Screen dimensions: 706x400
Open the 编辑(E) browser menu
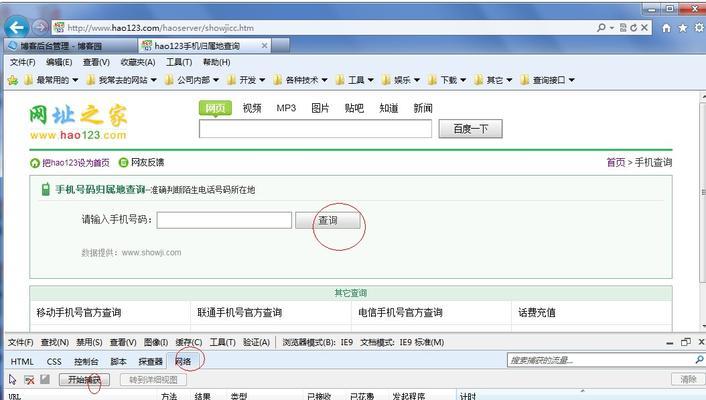click(59, 62)
